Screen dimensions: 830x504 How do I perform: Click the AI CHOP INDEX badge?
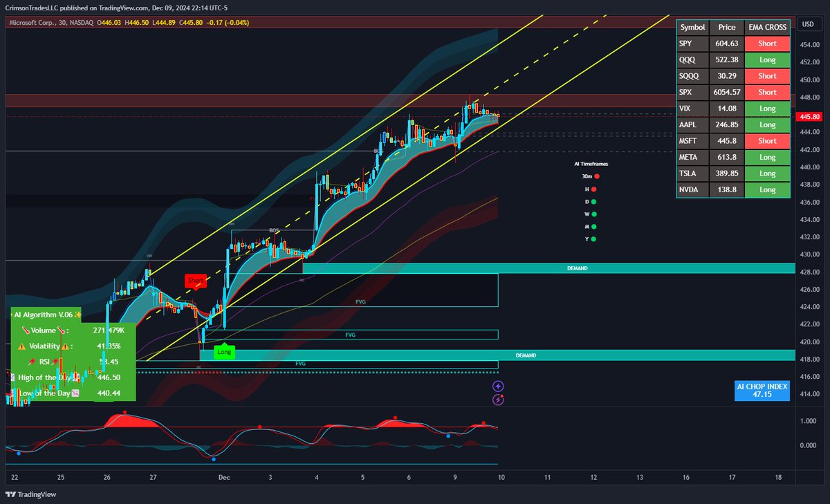point(762,391)
